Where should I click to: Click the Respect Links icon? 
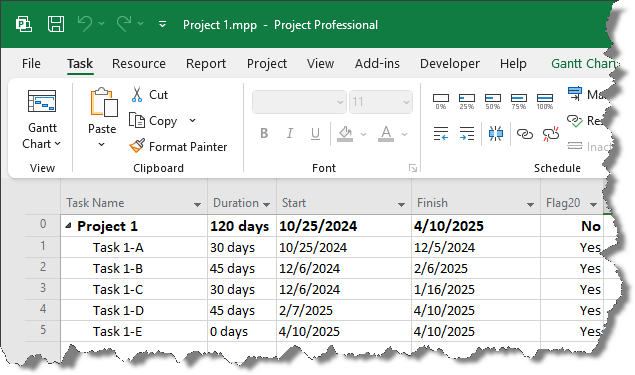[575, 120]
